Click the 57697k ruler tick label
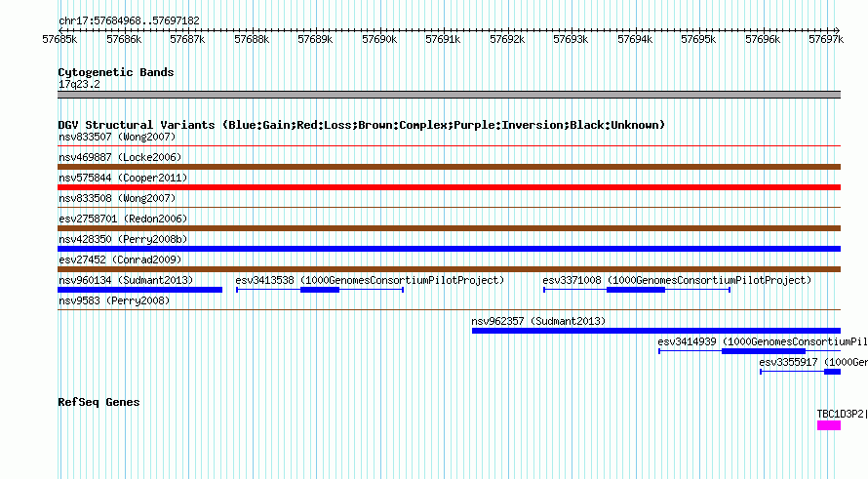Screen dimensions: 868x479 (826, 39)
